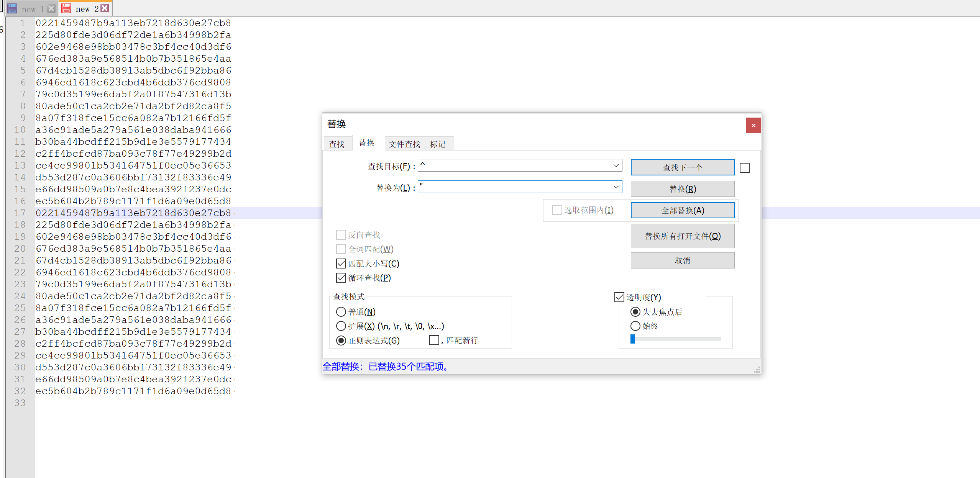The width and height of the screenshot is (980, 478).
Task: Select the 扩展 search mode
Action: coord(341,326)
